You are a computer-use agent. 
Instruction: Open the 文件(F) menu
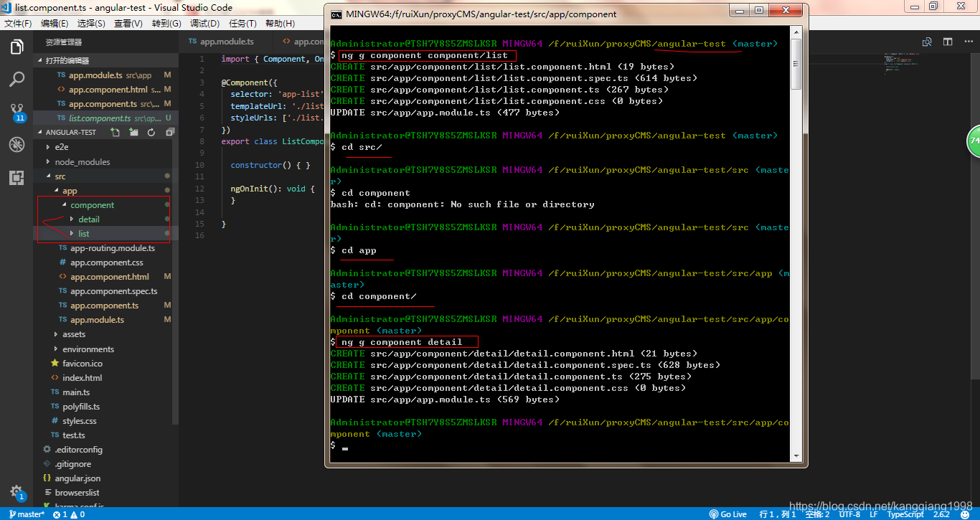(18, 24)
